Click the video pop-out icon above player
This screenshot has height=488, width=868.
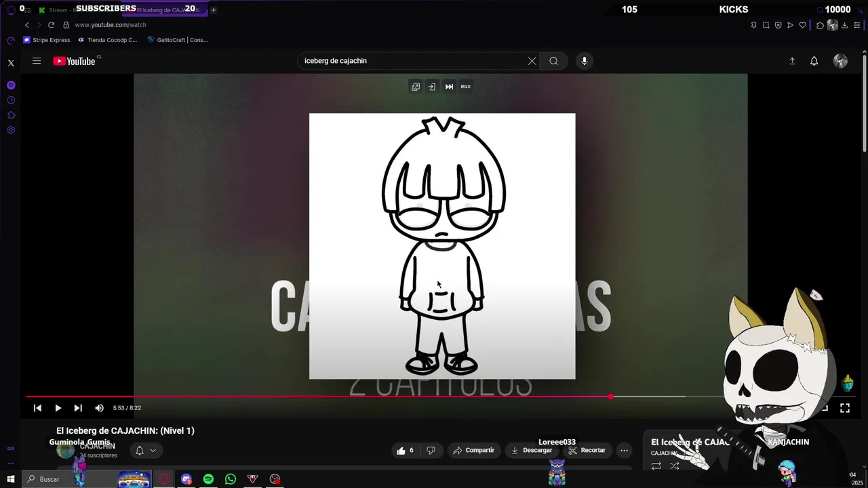(x=416, y=87)
